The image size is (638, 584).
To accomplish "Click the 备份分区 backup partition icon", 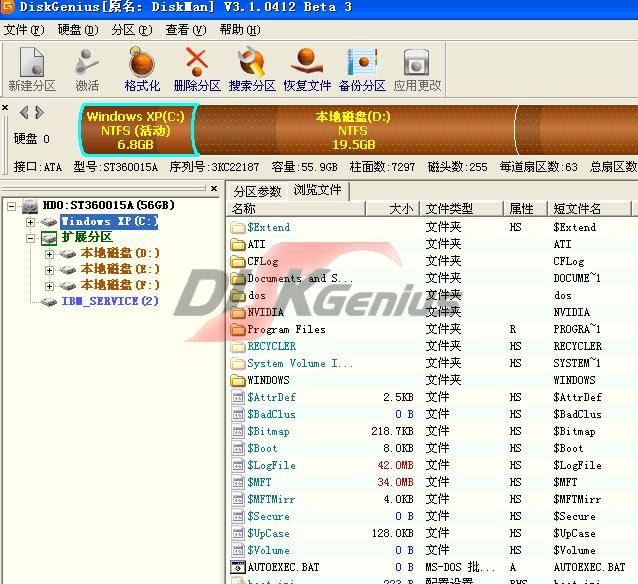I will (x=362, y=62).
